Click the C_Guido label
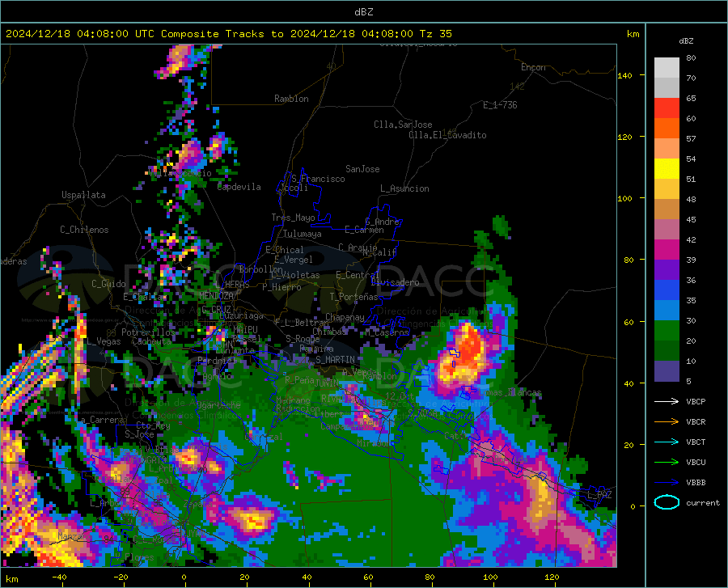This screenshot has height=588, width=728. click(108, 284)
